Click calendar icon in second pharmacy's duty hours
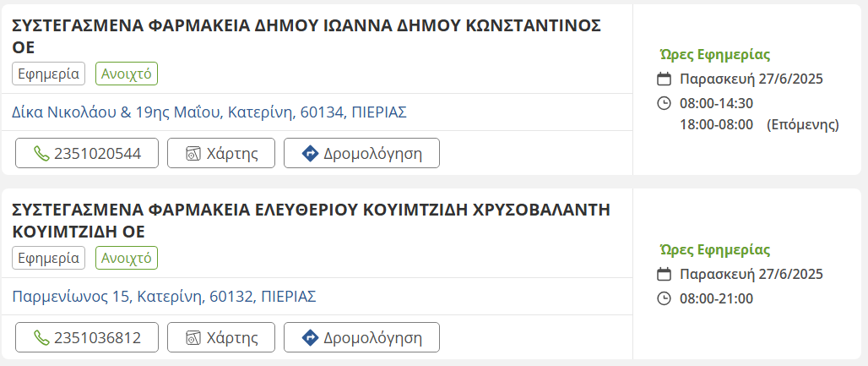868x366 pixels. click(x=665, y=274)
